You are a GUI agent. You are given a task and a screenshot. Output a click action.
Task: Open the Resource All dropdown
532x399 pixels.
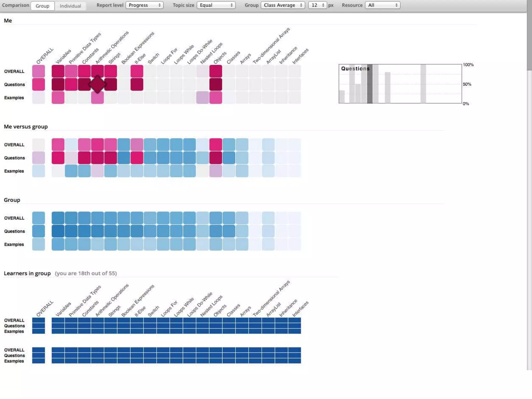(x=382, y=5)
